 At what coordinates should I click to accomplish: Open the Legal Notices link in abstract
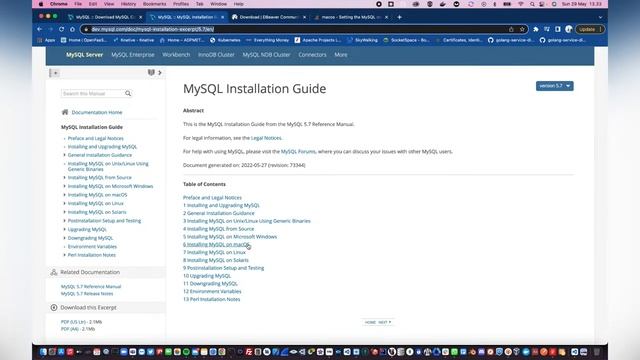[266, 138]
